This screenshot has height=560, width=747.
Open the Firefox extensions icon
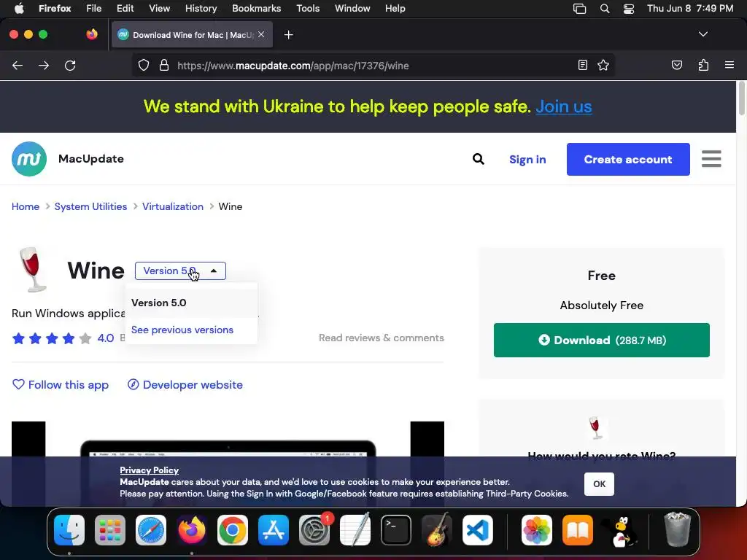point(703,65)
